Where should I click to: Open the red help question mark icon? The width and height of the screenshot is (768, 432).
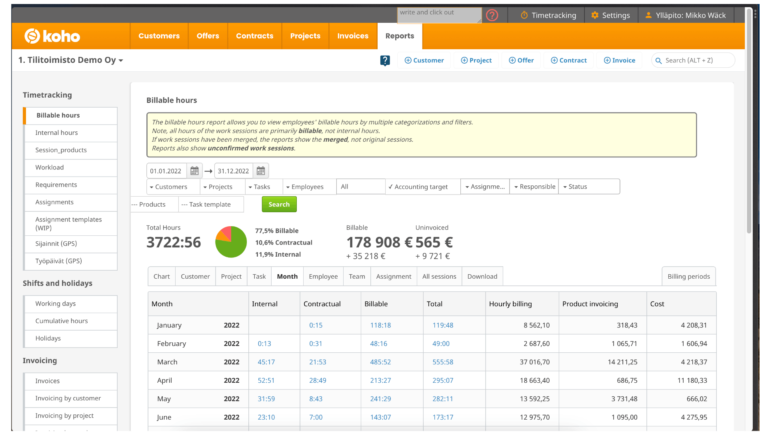click(x=492, y=15)
